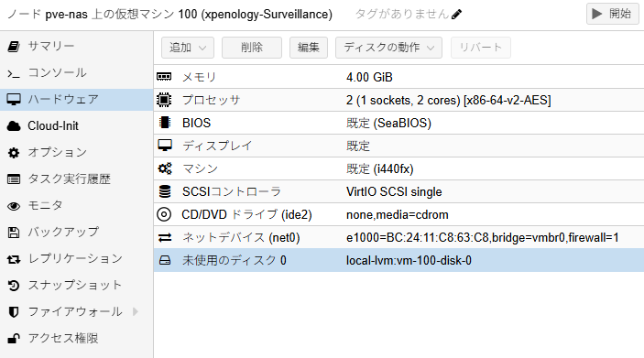Screen dimensions: 644x358
Task: Expand the ファイアウォール submenu arrow
Action: [x=136, y=311]
